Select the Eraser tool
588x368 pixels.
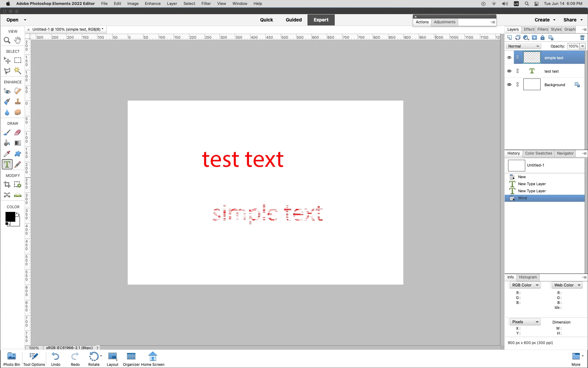18,132
